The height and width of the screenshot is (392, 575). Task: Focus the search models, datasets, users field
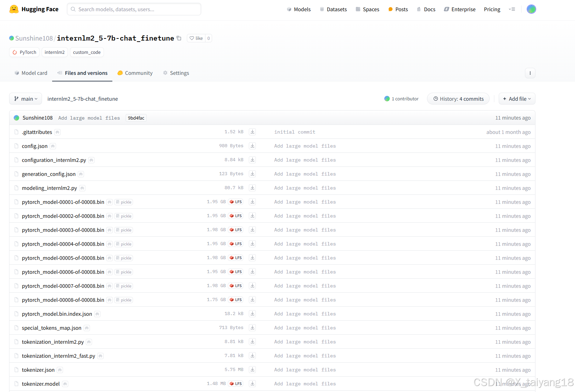coord(134,9)
